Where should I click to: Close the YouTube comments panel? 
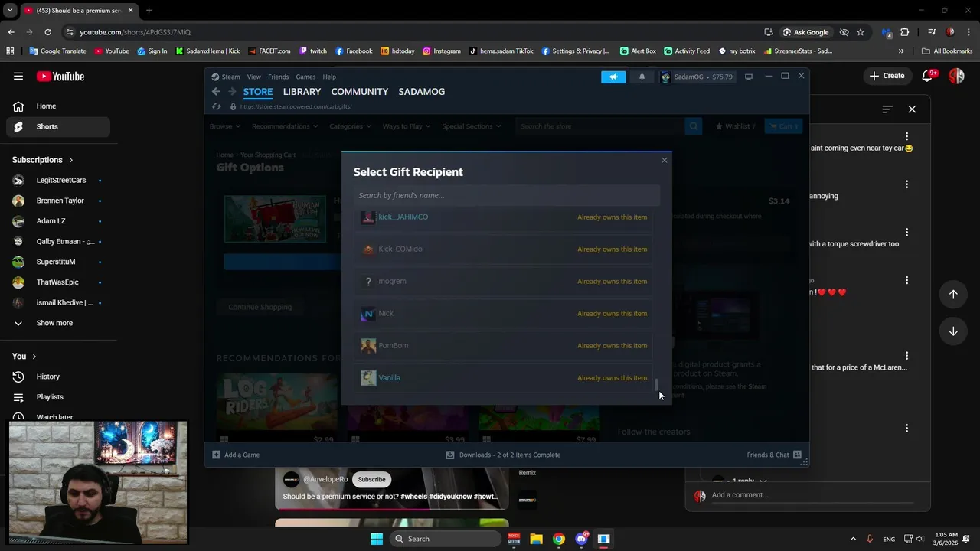pyautogui.click(x=912, y=109)
